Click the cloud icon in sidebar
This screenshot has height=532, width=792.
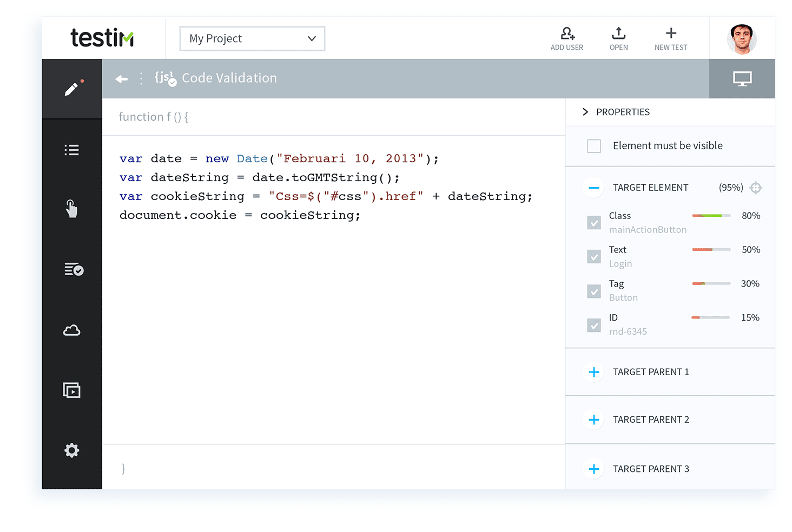71,330
